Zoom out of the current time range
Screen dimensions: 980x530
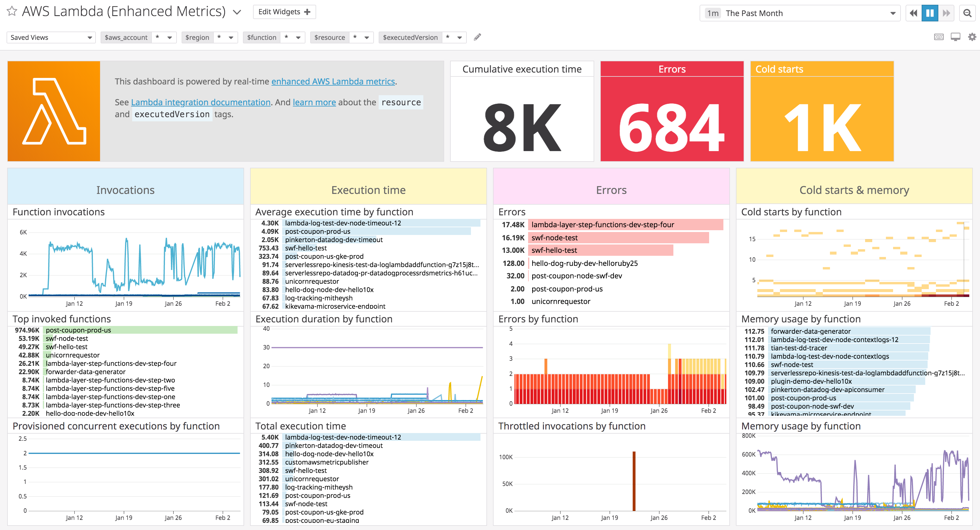[x=968, y=12]
